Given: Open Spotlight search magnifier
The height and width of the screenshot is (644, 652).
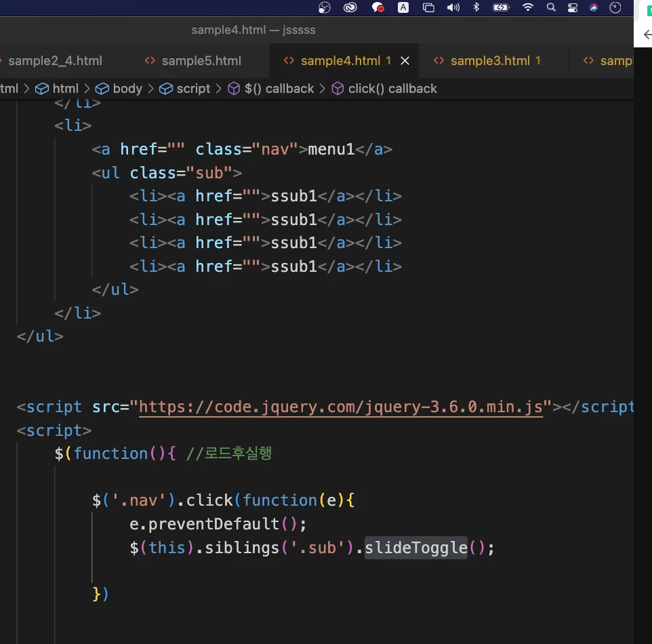Looking at the screenshot, I should (551, 7).
